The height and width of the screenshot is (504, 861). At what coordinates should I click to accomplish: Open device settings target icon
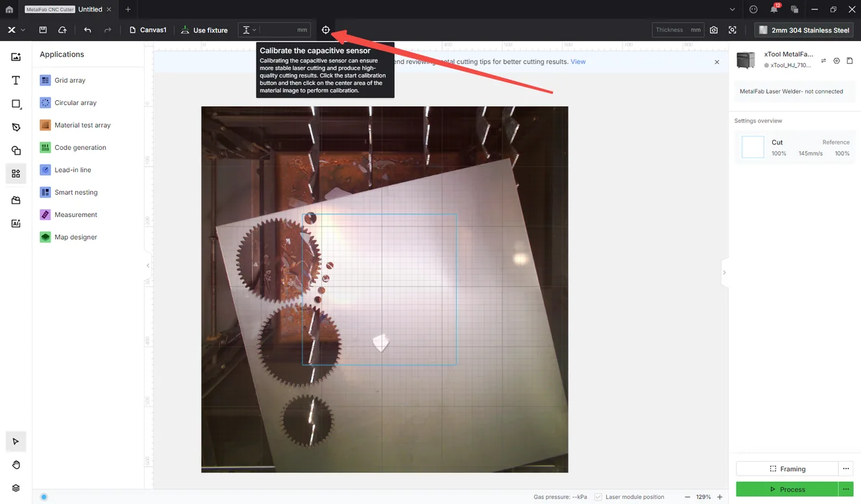837,60
